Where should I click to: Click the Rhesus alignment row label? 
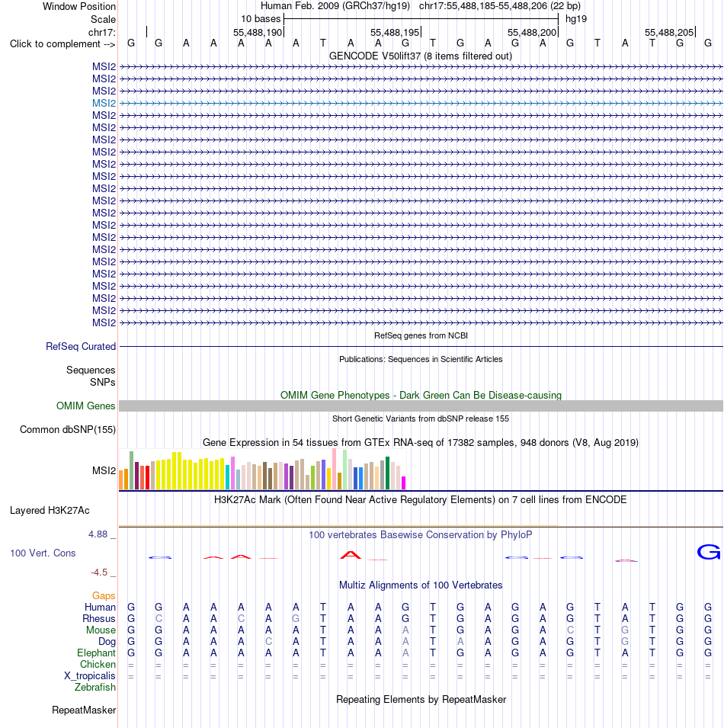coord(99,619)
